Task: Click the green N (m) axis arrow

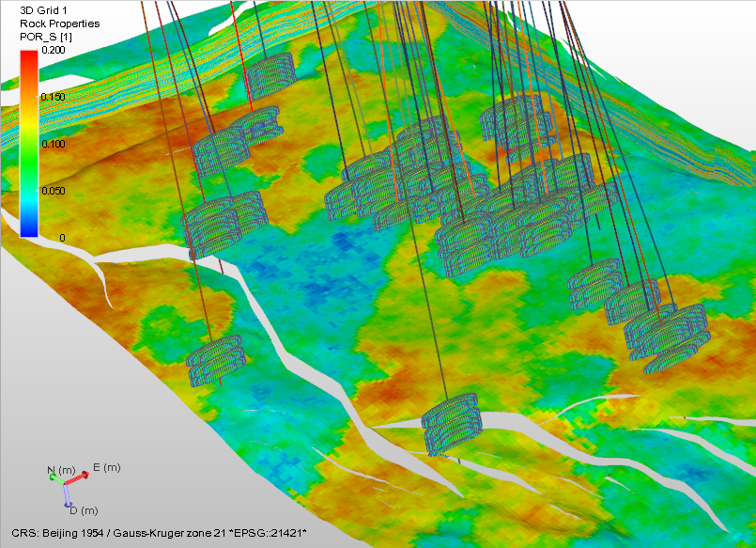Action: tap(55, 478)
